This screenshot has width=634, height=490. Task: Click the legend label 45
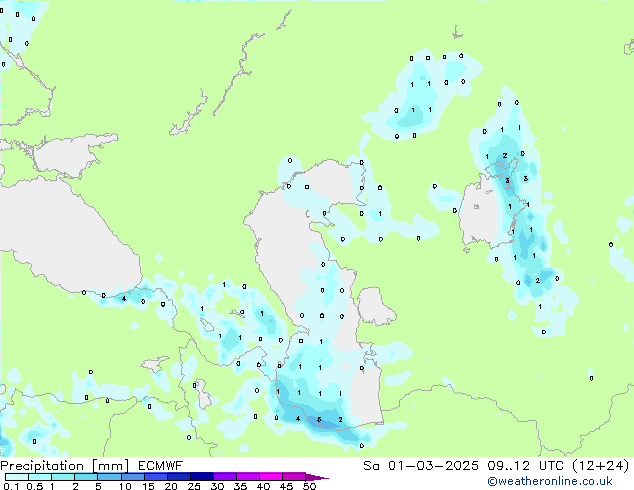point(286,486)
